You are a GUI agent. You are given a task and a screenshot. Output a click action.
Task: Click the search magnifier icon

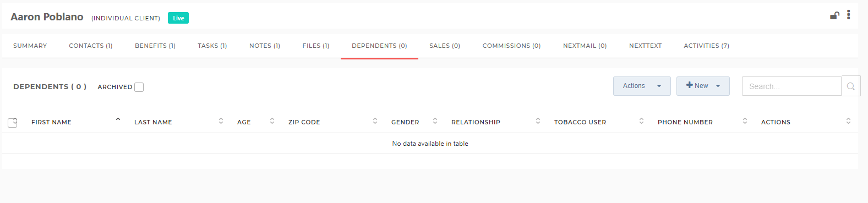[x=851, y=86]
